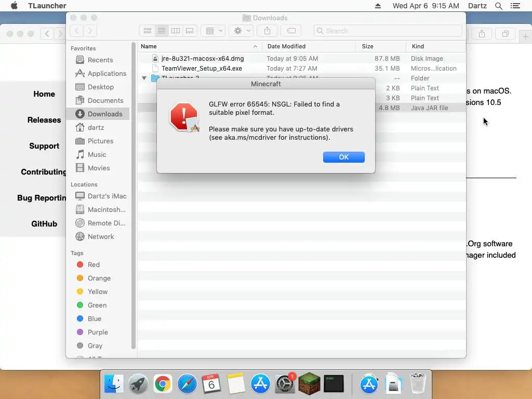Switch Finder to gallery view
The image size is (532, 399).
pos(190,31)
